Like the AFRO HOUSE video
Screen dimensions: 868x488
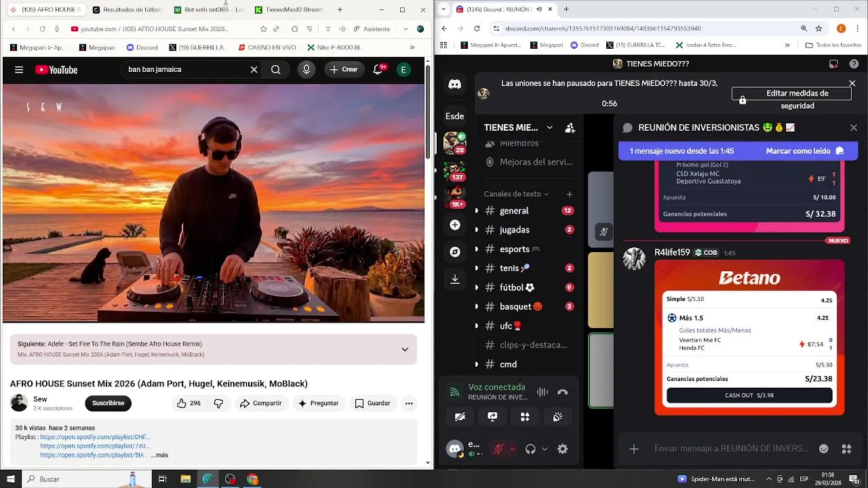(x=189, y=403)
